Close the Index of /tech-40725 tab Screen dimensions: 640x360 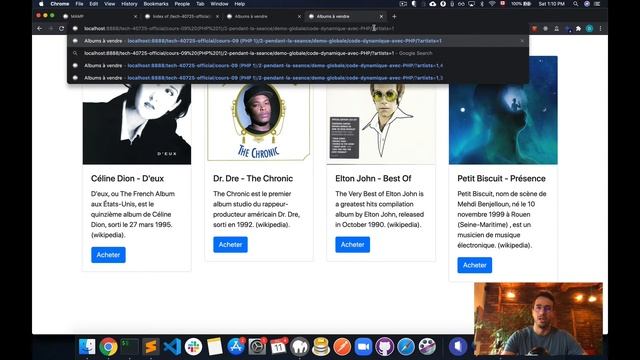coord(217,16)
